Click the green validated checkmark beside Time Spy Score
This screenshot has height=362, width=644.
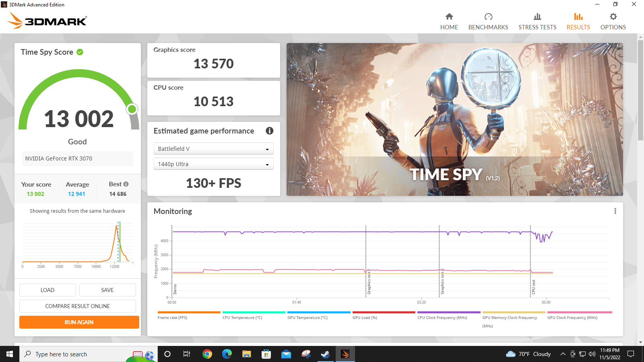click(x=80, y=52)
